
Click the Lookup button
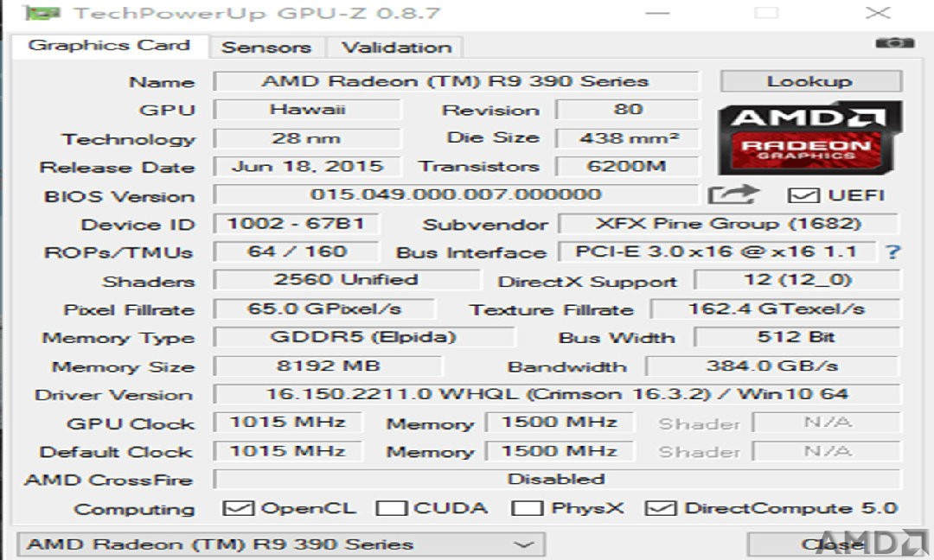810,81
